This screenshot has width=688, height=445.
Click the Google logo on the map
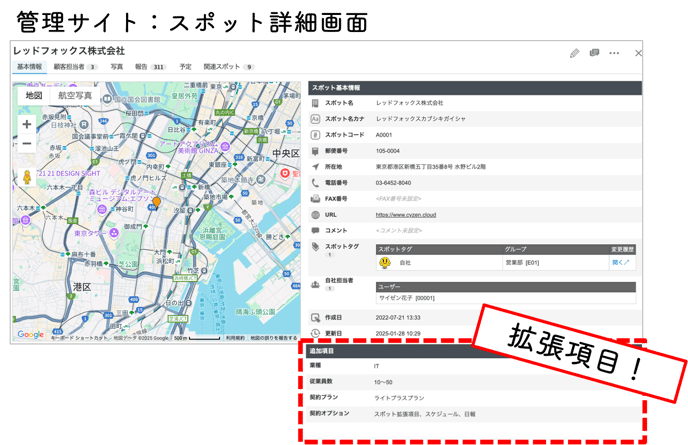(x=30, y=334)
